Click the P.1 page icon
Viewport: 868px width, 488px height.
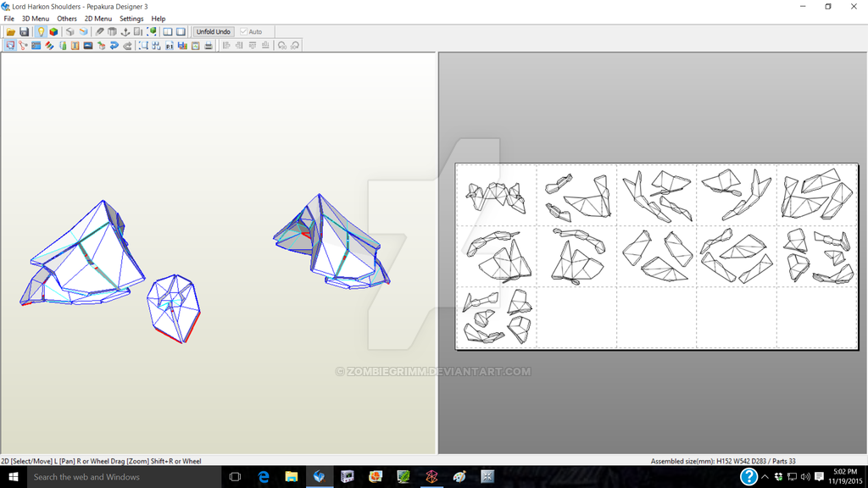pos(170,46)
